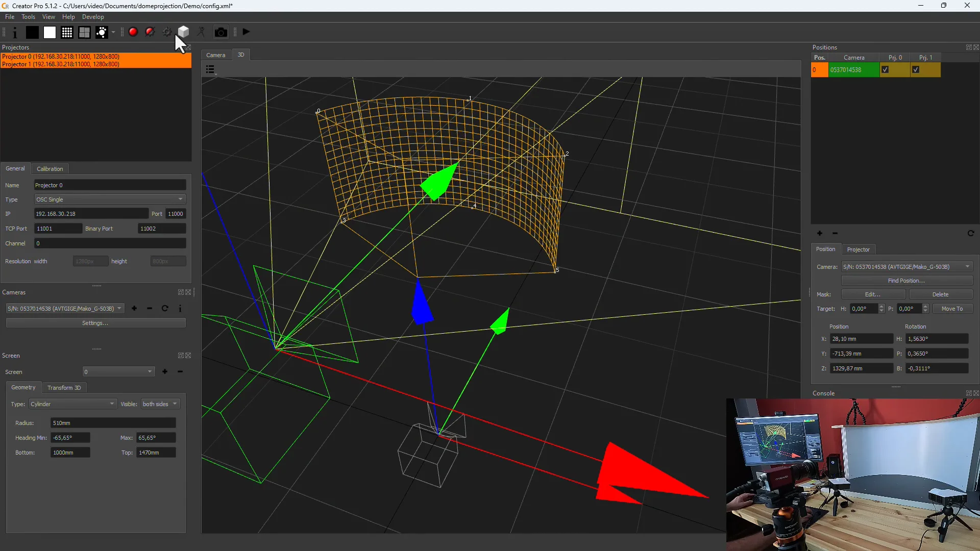Screen dimensions: 980x551
Task: Switch to the Camera view tab
Action: click(216, 55)
